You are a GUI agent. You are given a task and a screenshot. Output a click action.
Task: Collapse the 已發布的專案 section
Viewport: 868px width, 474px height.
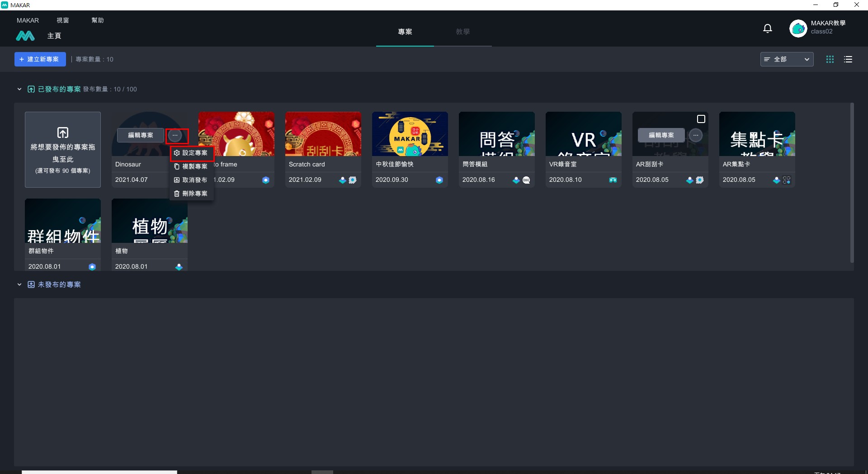19,89
